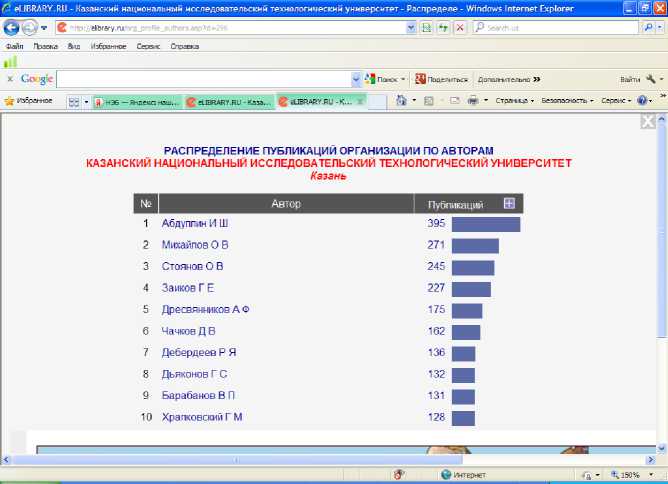Click the magnifier search button

(x=648, y=28)
